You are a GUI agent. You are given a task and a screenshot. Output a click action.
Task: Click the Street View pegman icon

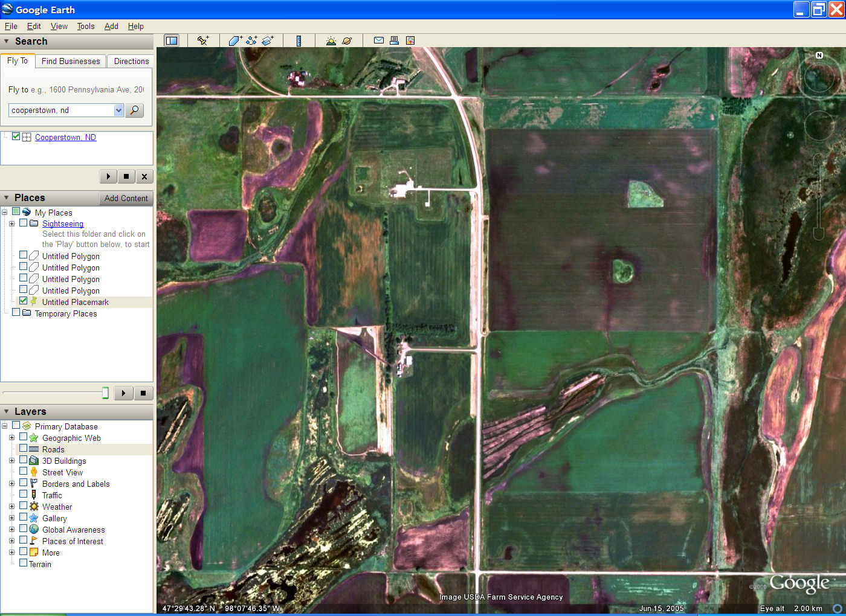click(34, 472)
